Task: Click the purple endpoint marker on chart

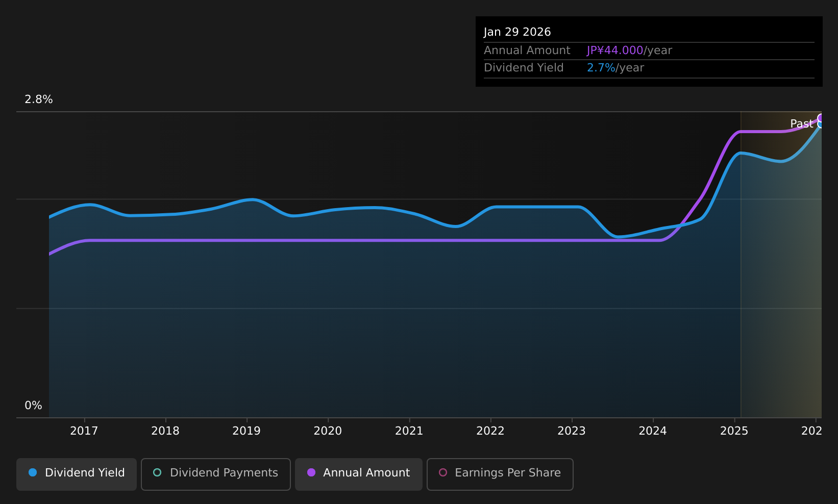Action: coord(821,118)
